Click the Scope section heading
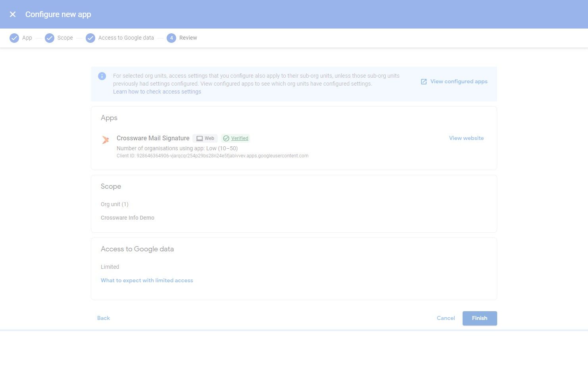Viewport: 588px width, 379px height. tap(111, 186)
